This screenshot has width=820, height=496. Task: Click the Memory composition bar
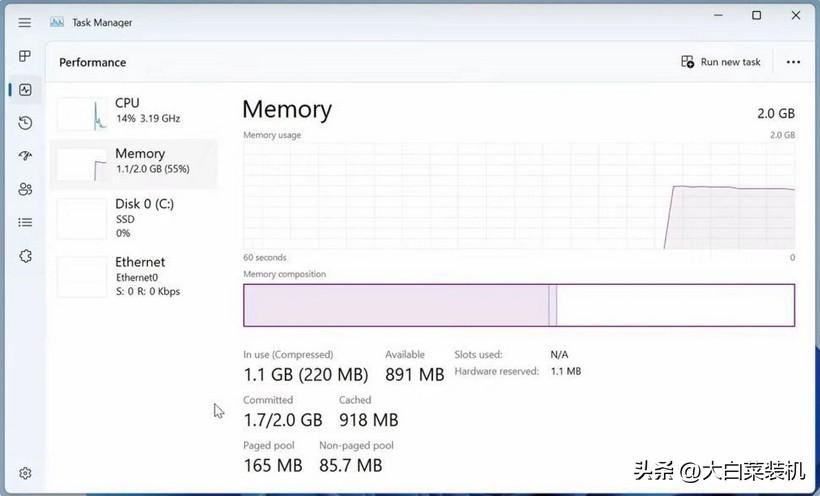coord(519,305)
